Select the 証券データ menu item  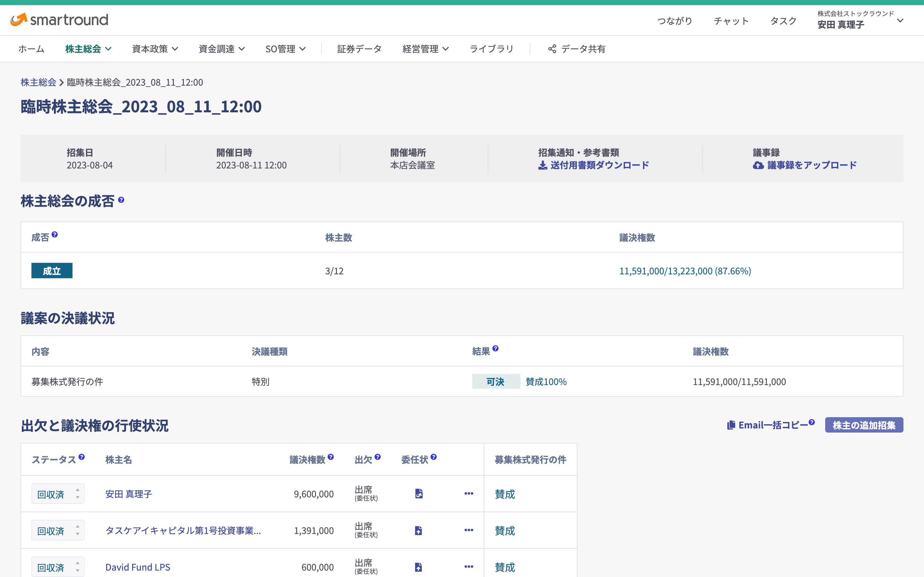[359, 49]
